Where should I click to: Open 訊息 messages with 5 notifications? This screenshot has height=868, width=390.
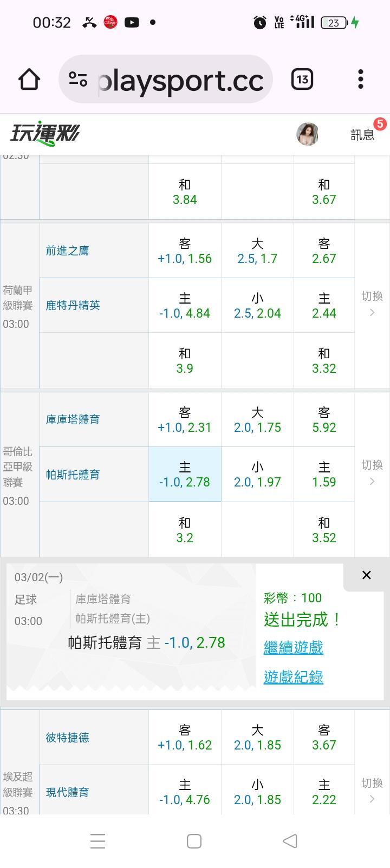[363, 134]
